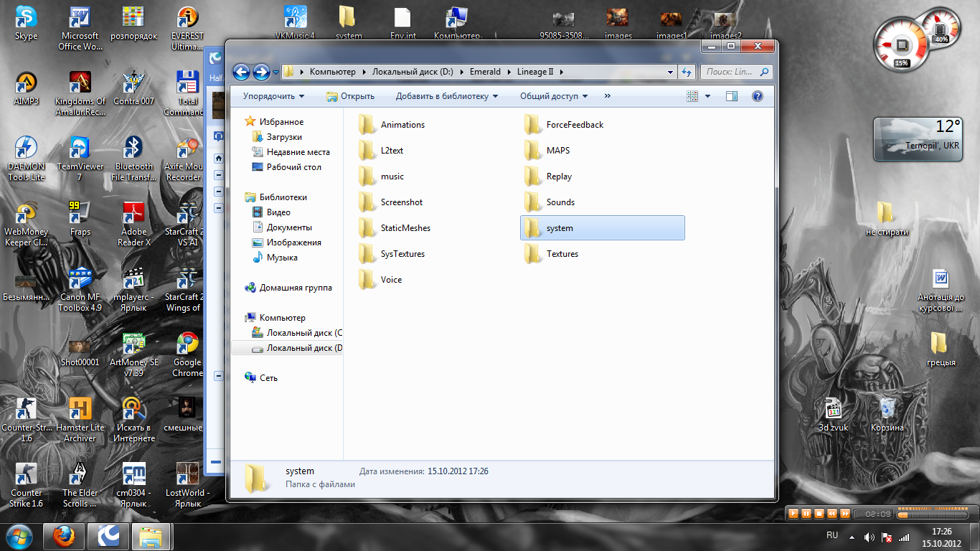Screen dimensions: 980x551
Task: Open the Добавить в библиотеку dropdown
Action: (x=447, y=96)
